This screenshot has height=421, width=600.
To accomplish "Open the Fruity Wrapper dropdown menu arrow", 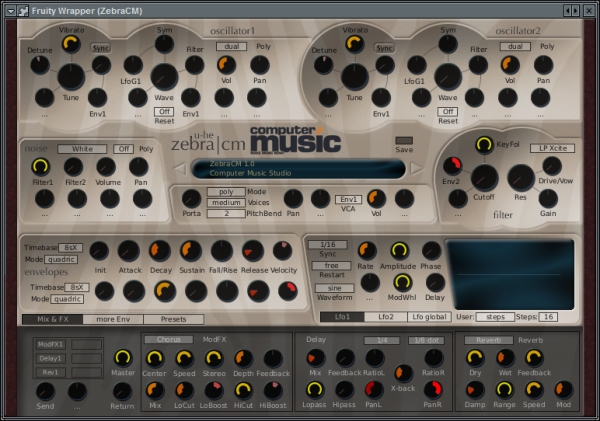I will click(10, 11).
